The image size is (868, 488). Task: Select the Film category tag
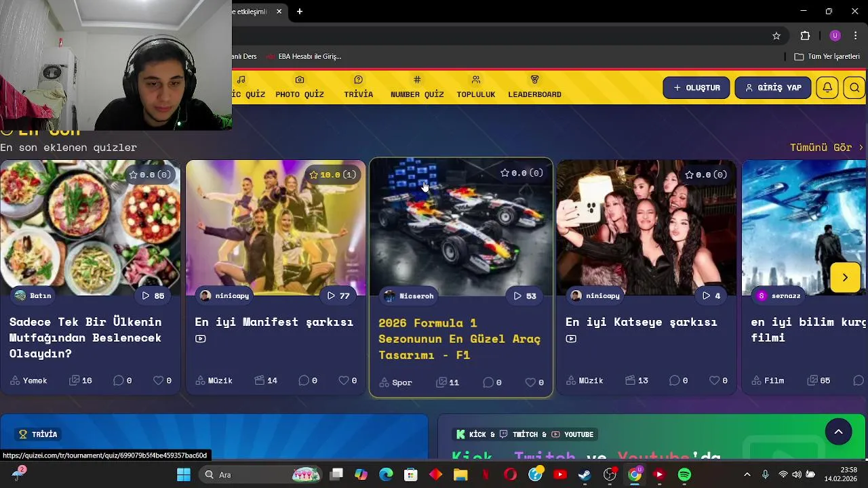point(768,380)
